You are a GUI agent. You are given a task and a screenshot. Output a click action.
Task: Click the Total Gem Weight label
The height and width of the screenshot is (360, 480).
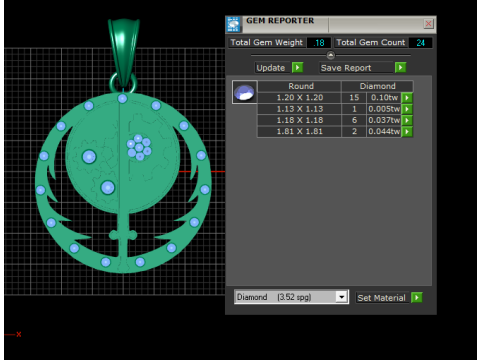267,43
